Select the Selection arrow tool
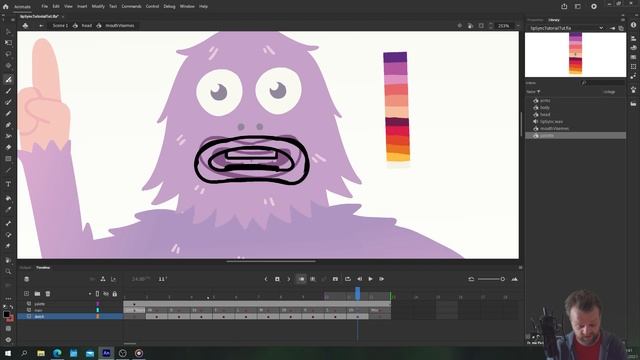This screenshot has width=640, height=360. pyautogui.click(x=8, y=31)
